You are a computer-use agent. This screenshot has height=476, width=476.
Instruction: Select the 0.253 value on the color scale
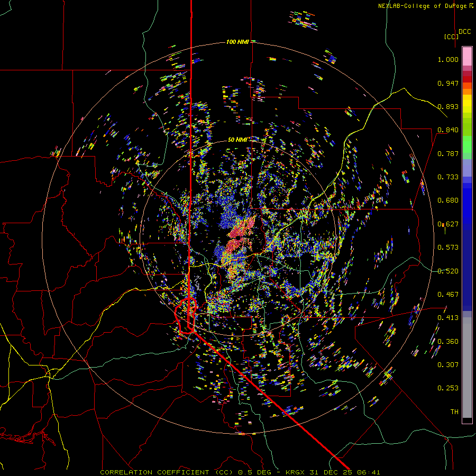[448, 388]
